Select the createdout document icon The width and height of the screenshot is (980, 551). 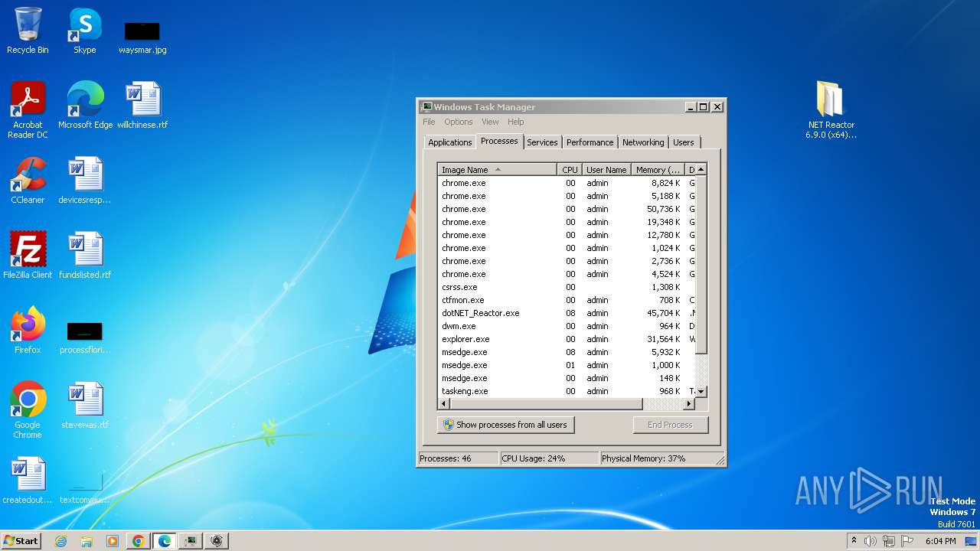[28, 481]
